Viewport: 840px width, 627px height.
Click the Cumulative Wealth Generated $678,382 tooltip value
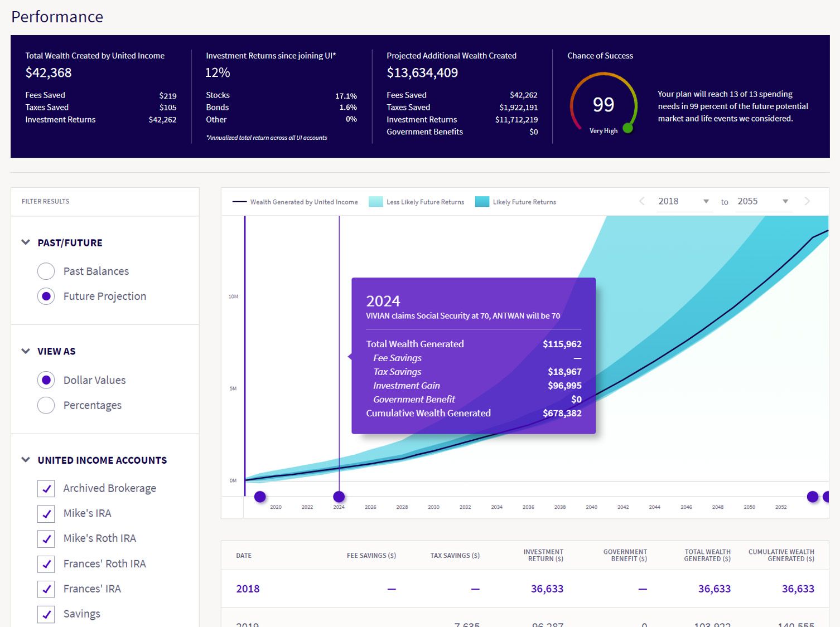(562, 414)
